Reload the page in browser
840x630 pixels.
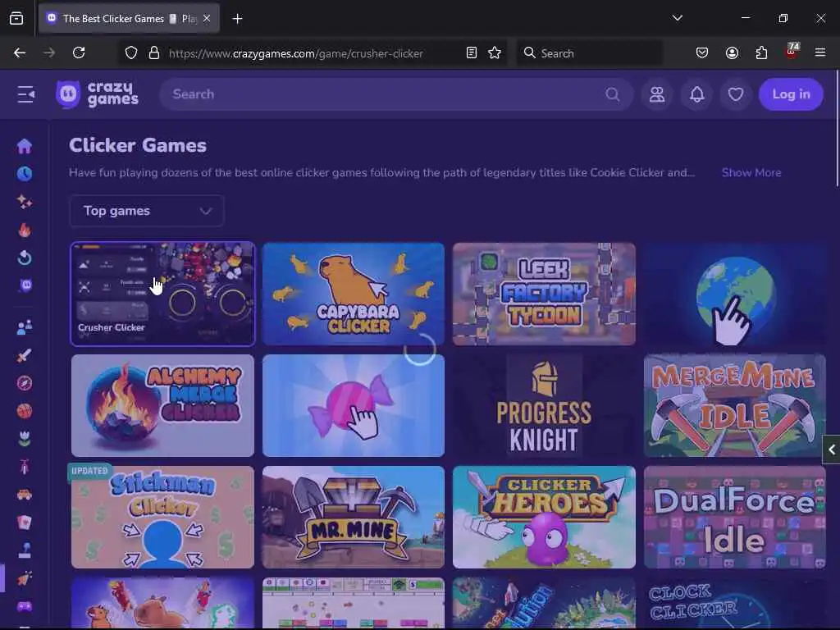[x=79, y=52]
